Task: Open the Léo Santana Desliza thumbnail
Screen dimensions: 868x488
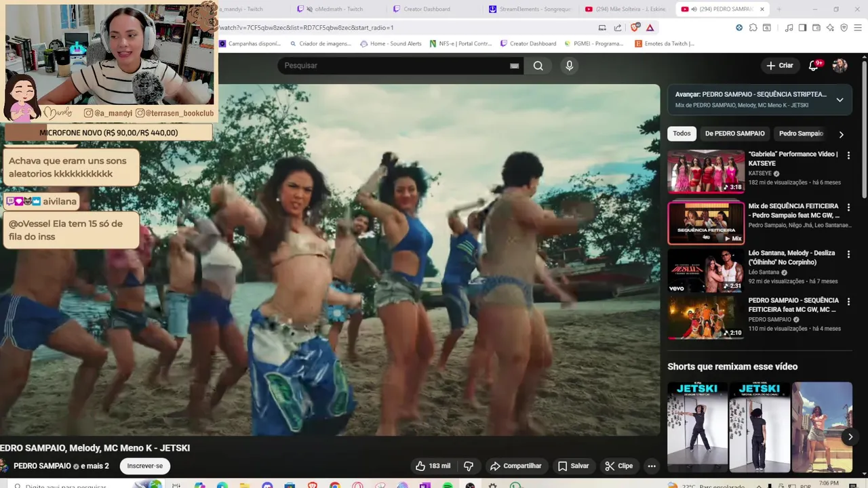Action: tap(706, 270)
